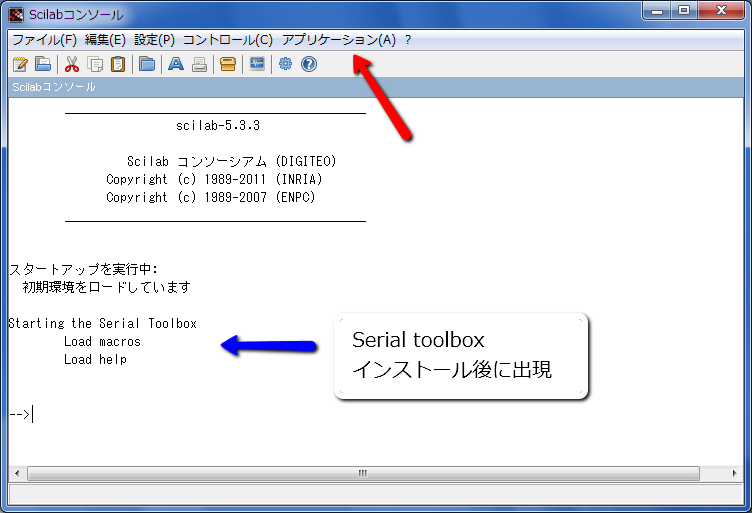
Task: Open the ? help menu
Action: point(408,40)
